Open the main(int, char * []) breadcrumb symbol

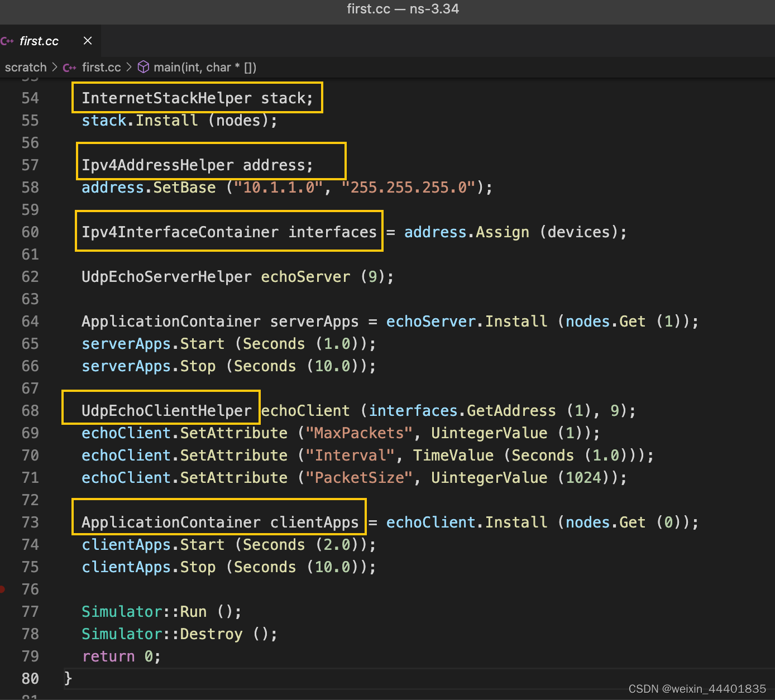coord(205,68)
